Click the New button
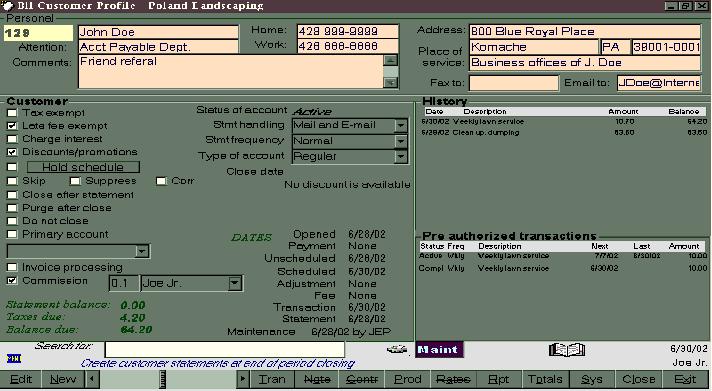The width and height of the screenshot is (712, 391). [63, 379]
